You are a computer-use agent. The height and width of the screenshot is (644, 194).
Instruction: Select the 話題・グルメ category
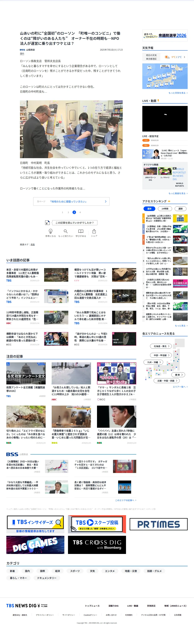click(x=155, y=571)
